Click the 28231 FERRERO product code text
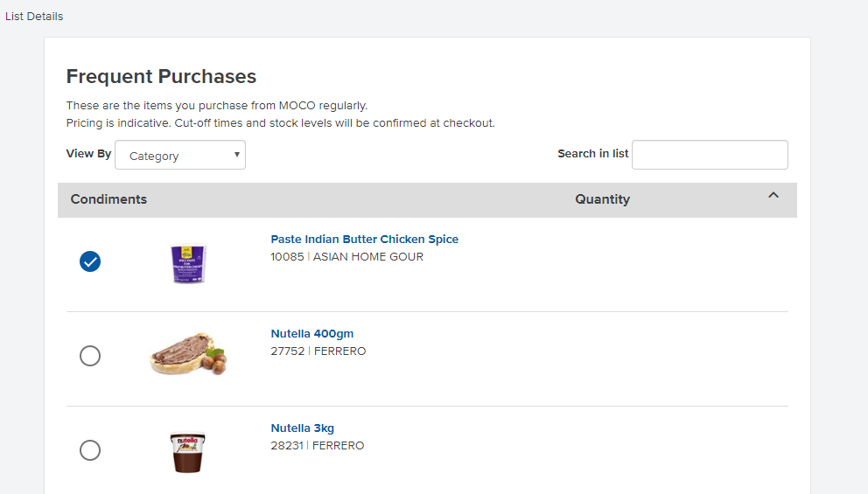Viewport: 868px width, 494px height. click(x=318, y=446)
